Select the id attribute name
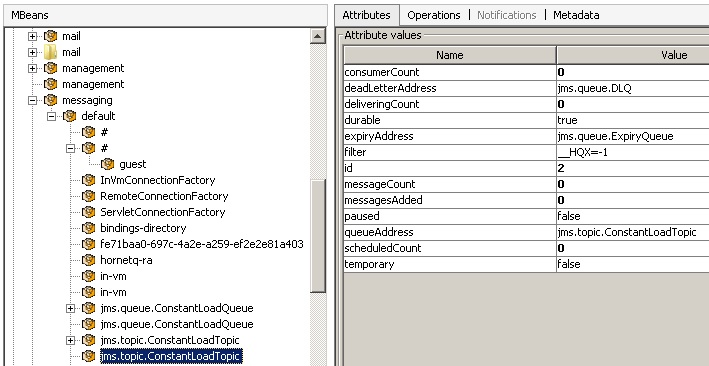The height and width of the screenshot is (366, 709). (x=348, y=168)
